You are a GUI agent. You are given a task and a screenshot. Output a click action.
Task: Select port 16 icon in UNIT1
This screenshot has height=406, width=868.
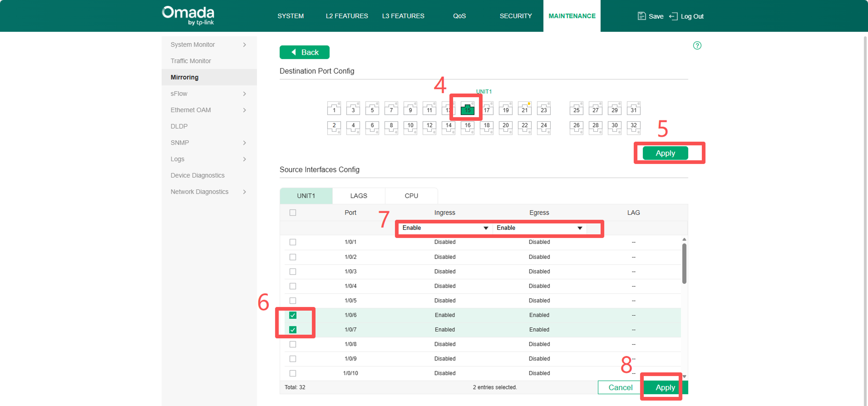(x=467, y=128)
